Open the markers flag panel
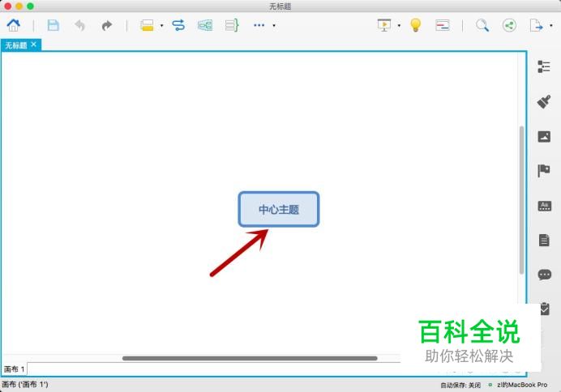 [544, 170]
